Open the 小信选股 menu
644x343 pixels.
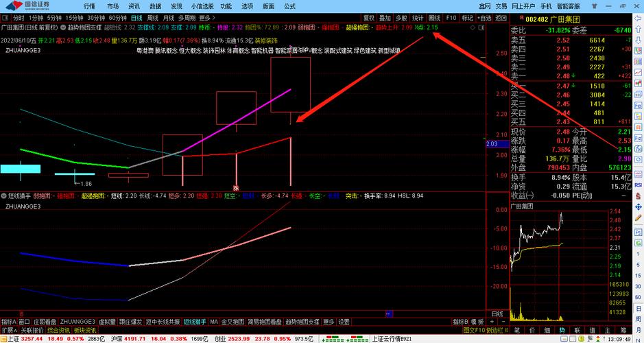point(202,6)
